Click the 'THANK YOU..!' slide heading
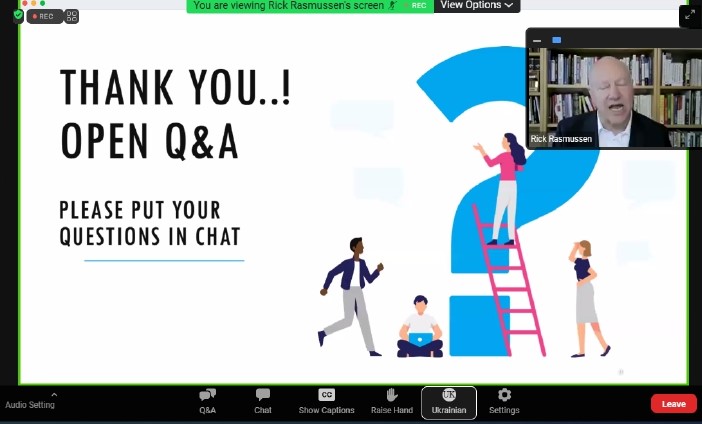The image size is (702, 424). click(176, 87)
